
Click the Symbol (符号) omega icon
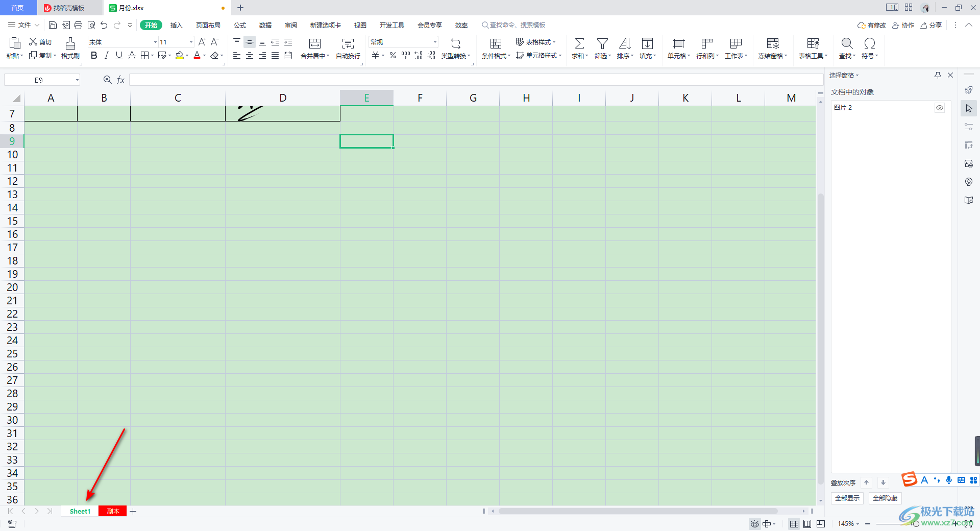pos(870,43)
